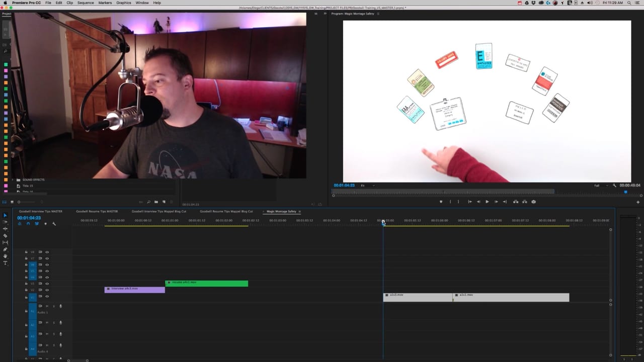The height and width of the screenshot is (362, 644).
Task: Toggle timeline Snap magnet icon
Action: (x=28, y=224)
